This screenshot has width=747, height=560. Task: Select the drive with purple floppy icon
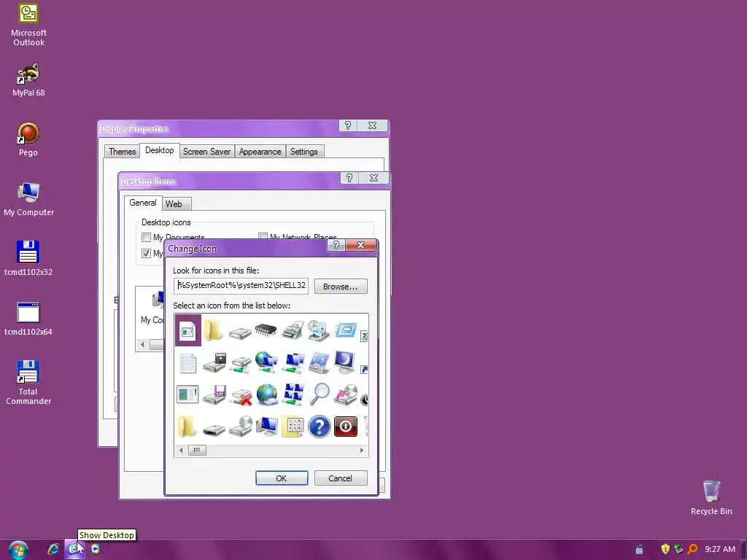[x=214, y=394]
